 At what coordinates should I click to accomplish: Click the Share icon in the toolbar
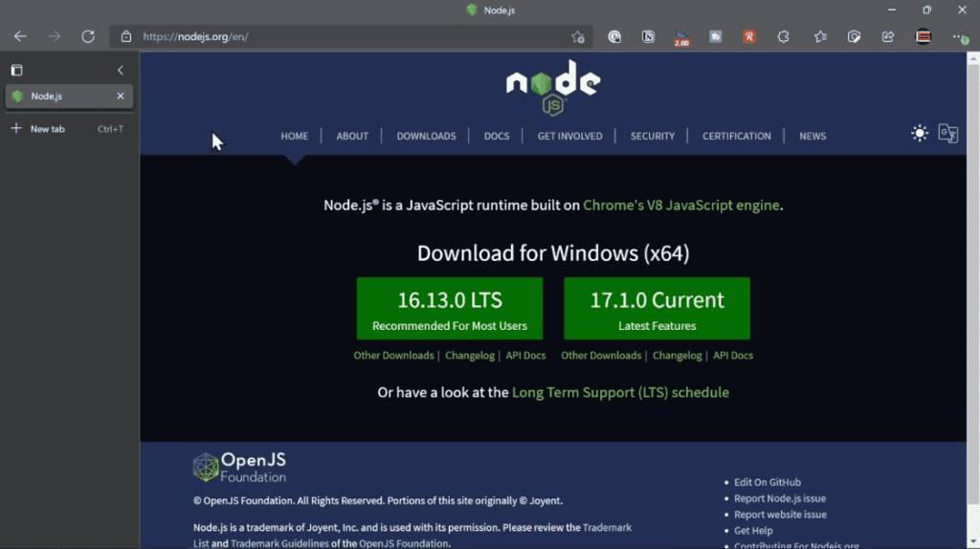point(888,37)
